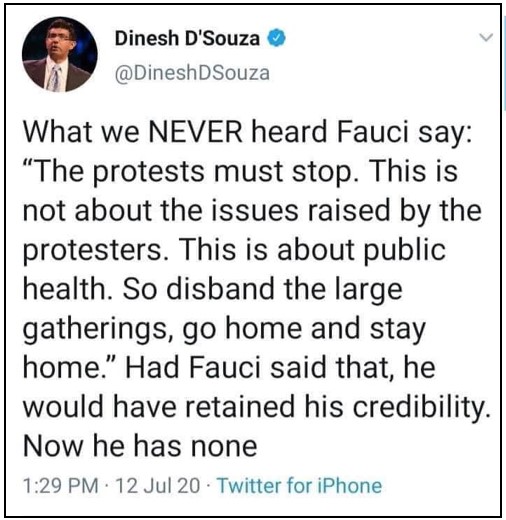The image size is (506, 520).
Task: Open Dinesh D'Souza's profile picture
Action: [60, 54]
